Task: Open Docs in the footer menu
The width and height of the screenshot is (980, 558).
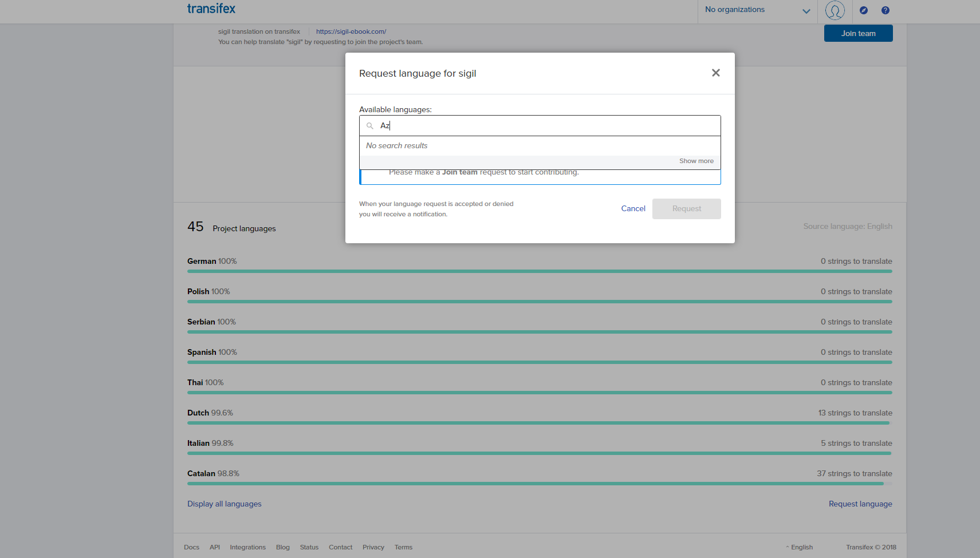Action: [x=191, y=547]
